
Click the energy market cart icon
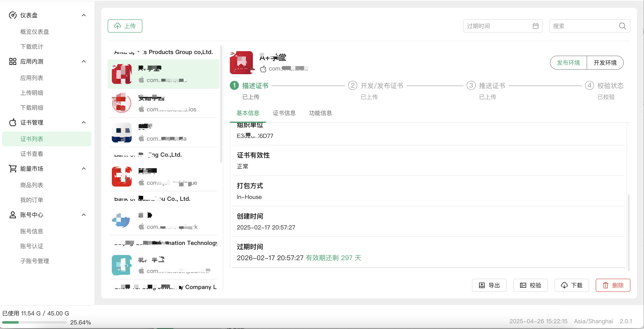pyautogui.click(x=13, y=169)
